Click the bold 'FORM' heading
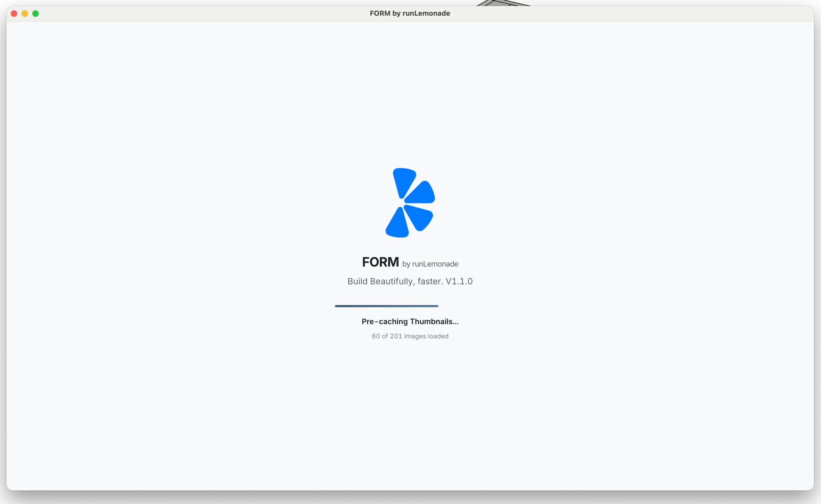 (x=380, y=262)
